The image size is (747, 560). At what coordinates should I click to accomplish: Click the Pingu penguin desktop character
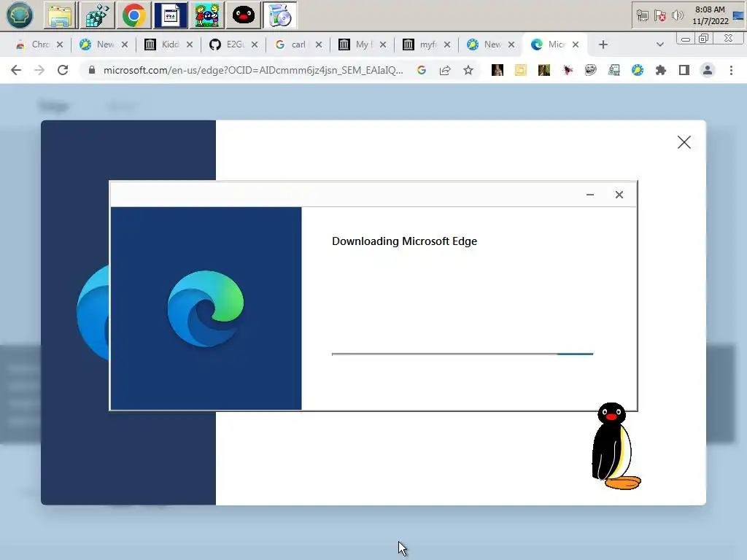616,446
